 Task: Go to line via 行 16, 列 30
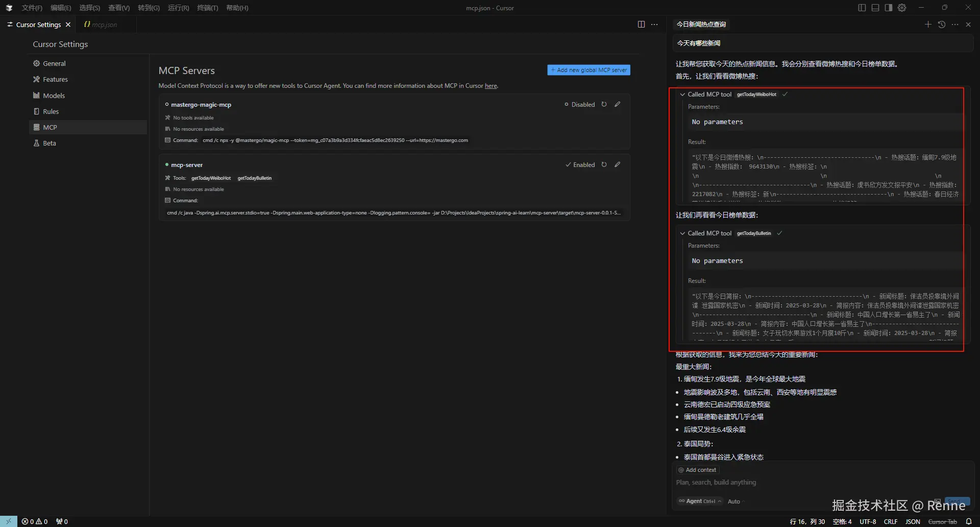pyautogui.click(x=807, y=521)
